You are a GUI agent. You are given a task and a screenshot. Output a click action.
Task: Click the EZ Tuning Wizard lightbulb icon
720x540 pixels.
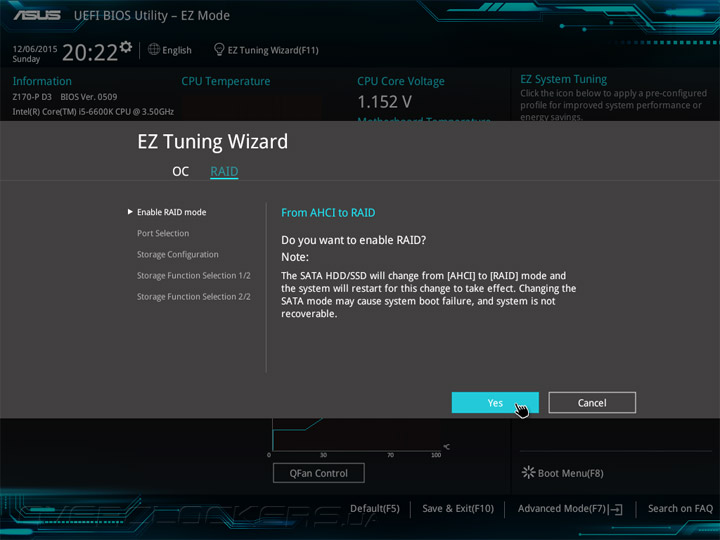[x=219, y=49]
